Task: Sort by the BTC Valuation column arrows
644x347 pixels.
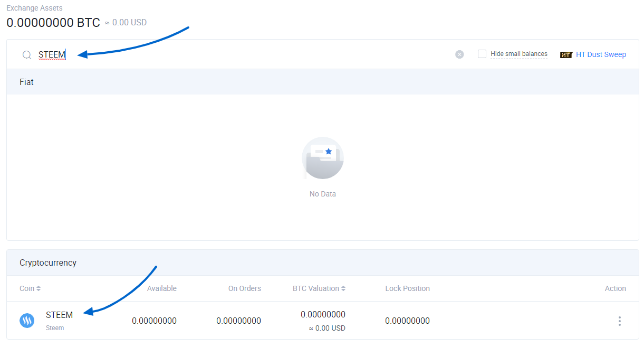Action: click(x=343, y=288)
